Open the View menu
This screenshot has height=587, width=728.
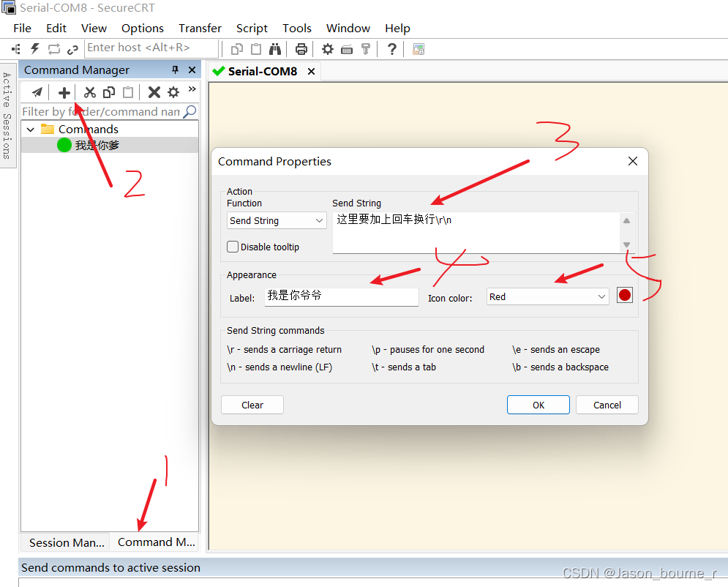[x=94, y=29]
